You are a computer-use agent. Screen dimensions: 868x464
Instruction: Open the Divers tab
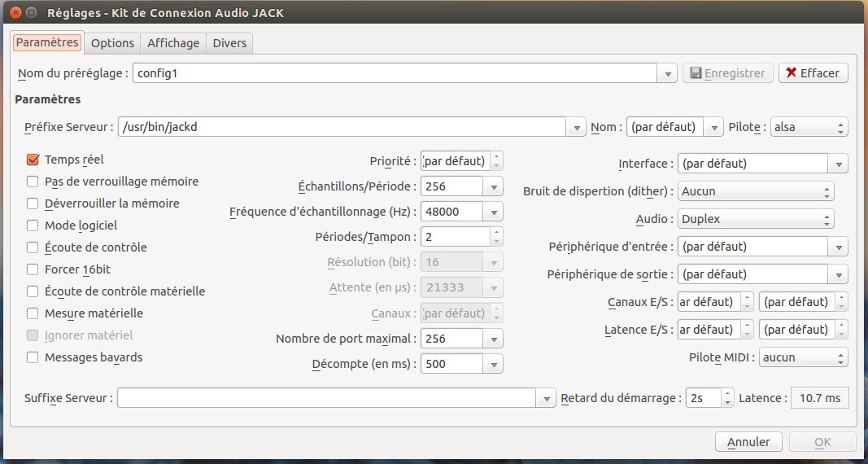229,43
